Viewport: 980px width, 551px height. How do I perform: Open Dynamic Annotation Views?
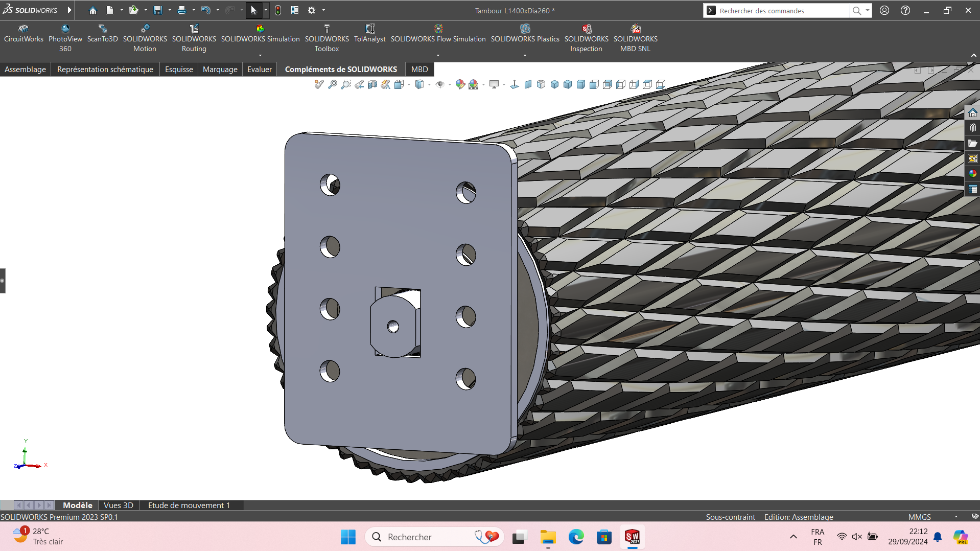(x=386, y=84)
